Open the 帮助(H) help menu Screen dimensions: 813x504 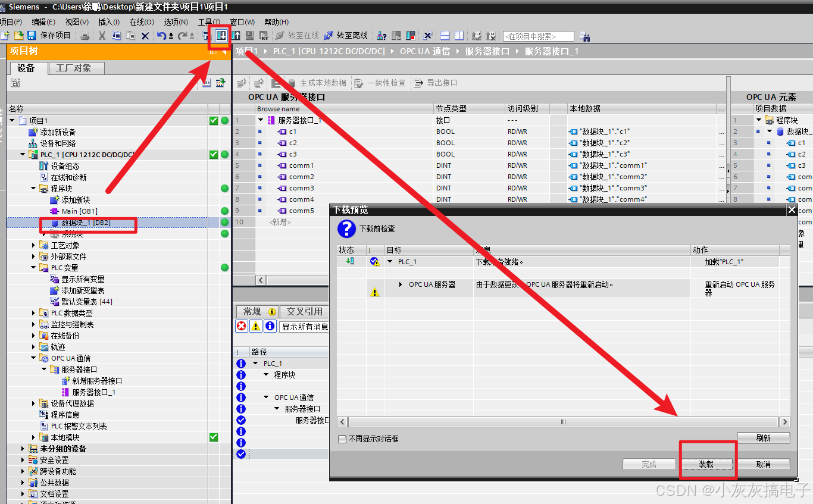pos(276,22)
